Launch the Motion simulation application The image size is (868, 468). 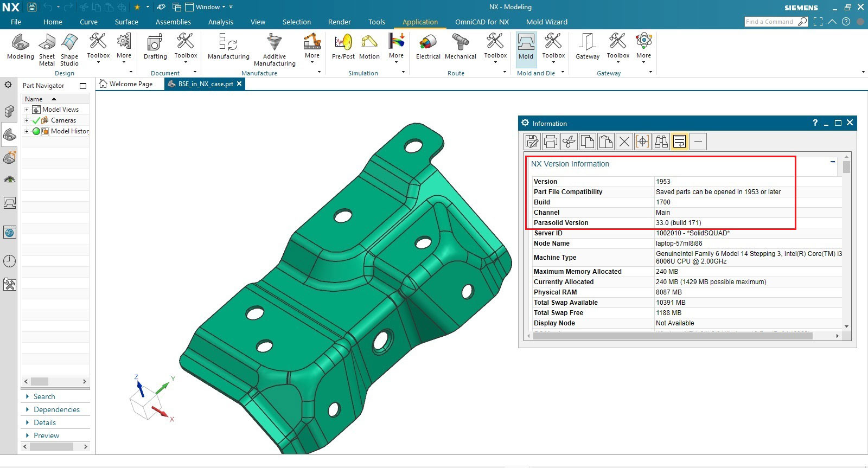point(369,47)
